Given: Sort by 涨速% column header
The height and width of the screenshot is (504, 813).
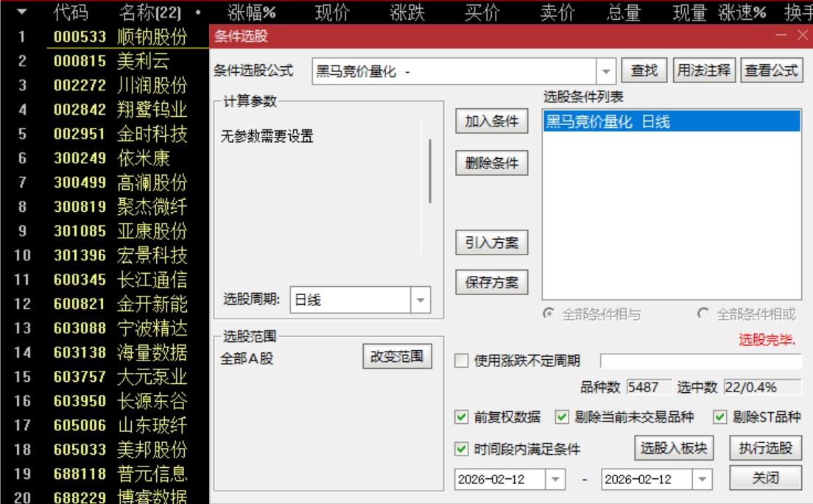Looking at the screenshot, I should click(742, 12).
